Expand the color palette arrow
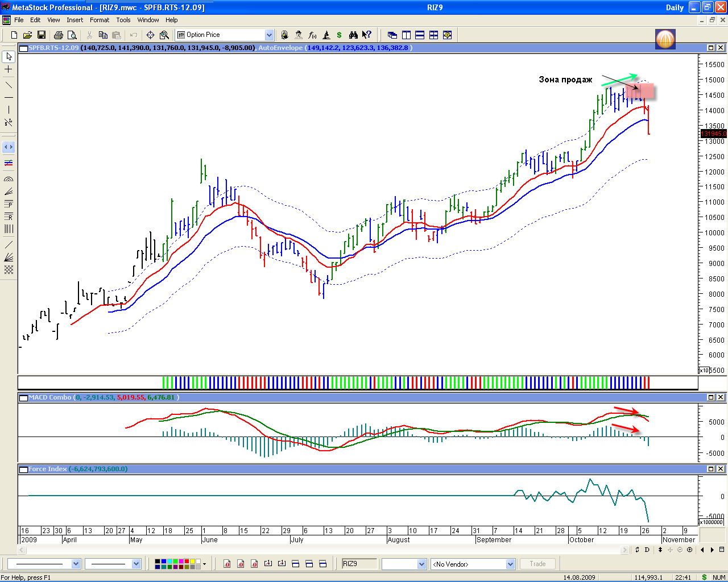The height and width of the screenshot is (582, 728). click(x=205, y=564)
